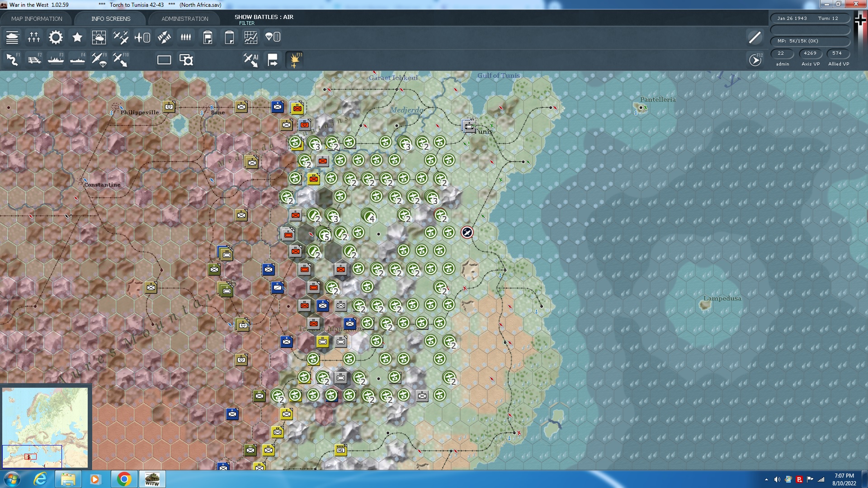The height and width of the screenshot is (488, 868).
Task: Open the production gear icon
Action: pos(56,37)
